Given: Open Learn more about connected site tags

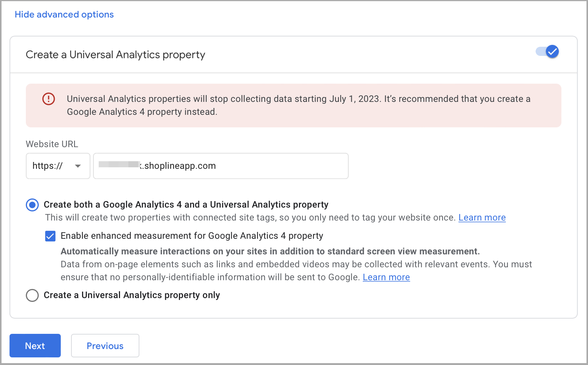Looking at the screenshot, I should pyautogui.click(x=482, y=217).
